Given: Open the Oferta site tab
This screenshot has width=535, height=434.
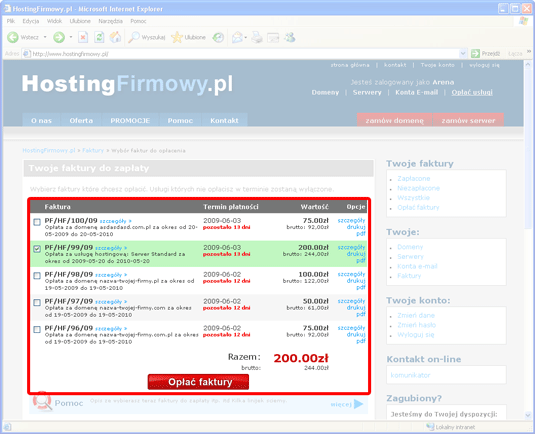Looking at the screenshot, I should 81,120.
